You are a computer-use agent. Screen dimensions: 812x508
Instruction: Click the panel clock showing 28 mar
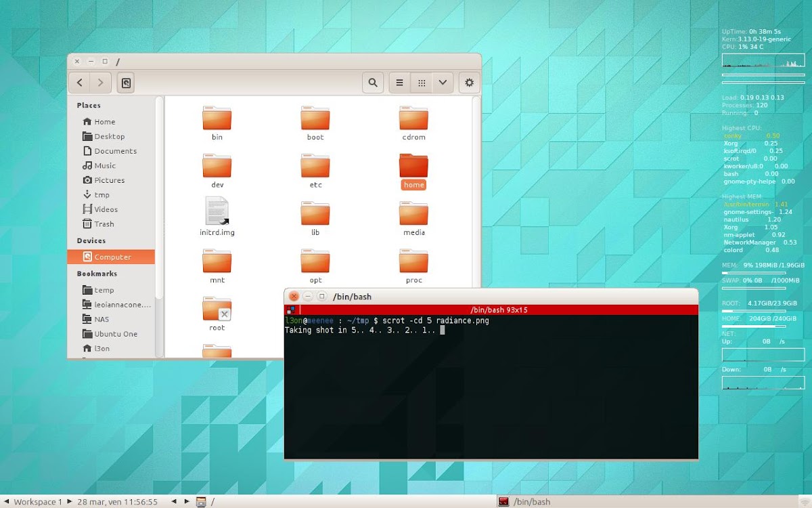pyautogui.click(x=117, y=502)
